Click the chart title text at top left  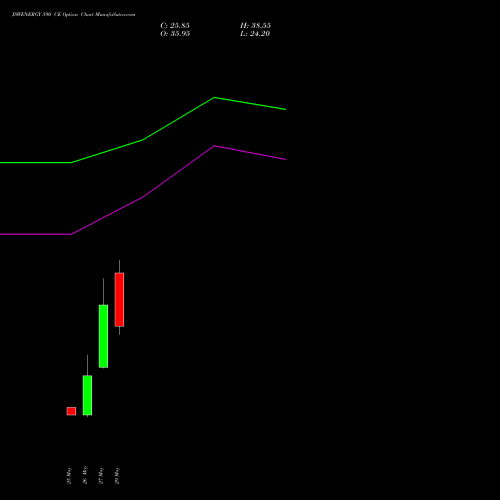pyautogui.click(x=74, y=15)
